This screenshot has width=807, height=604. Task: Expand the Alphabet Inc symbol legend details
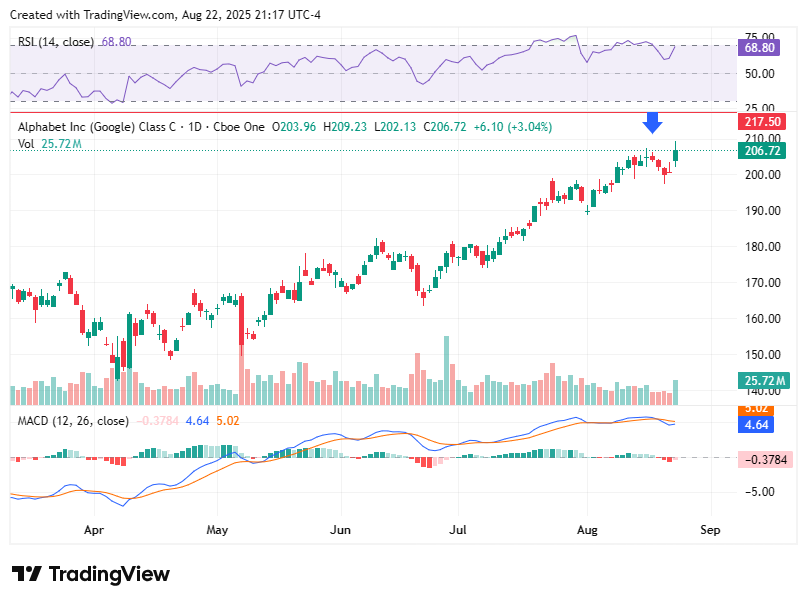(90, 128)
